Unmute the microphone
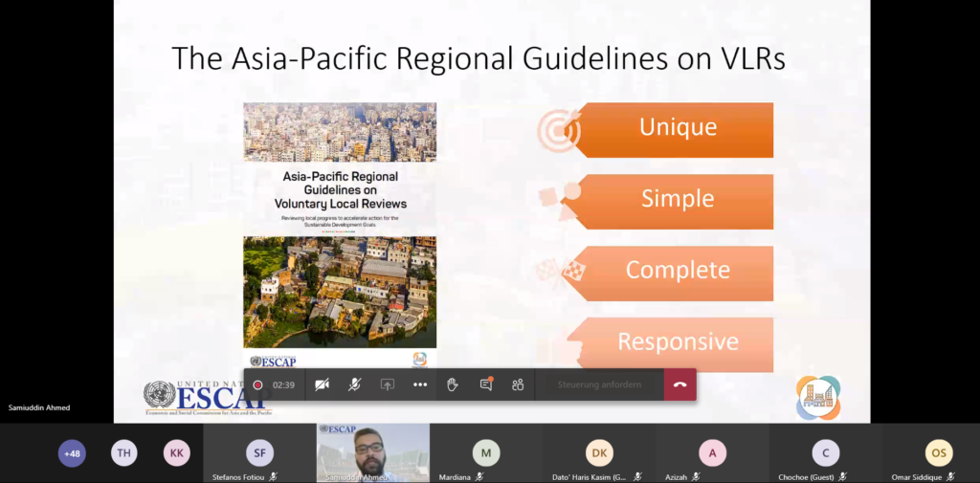Image resolution: width=980 pixels, height=483 pixels. point(354,384)
